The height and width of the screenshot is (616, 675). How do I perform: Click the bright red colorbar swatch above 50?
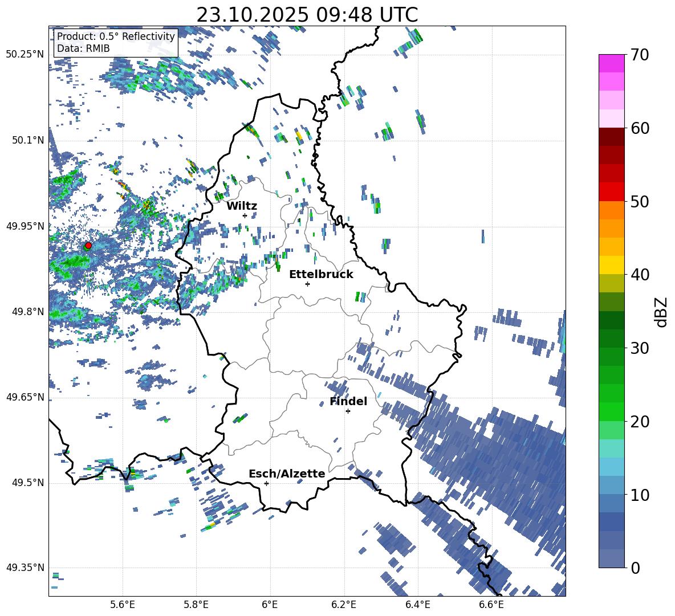611,192
